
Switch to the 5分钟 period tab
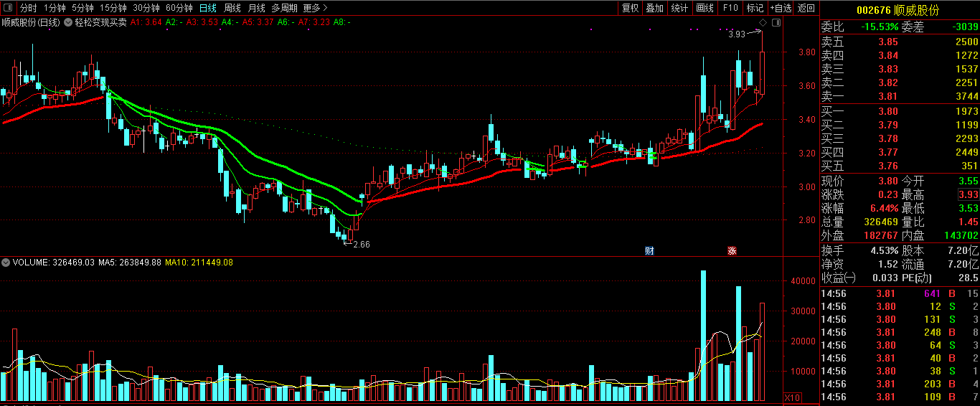83,8
